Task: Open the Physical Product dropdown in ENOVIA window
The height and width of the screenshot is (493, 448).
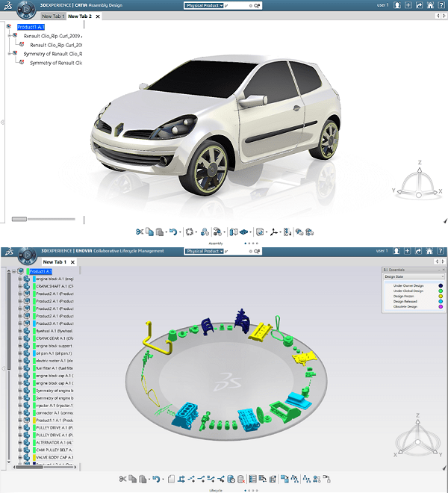Action: (205, 251)
